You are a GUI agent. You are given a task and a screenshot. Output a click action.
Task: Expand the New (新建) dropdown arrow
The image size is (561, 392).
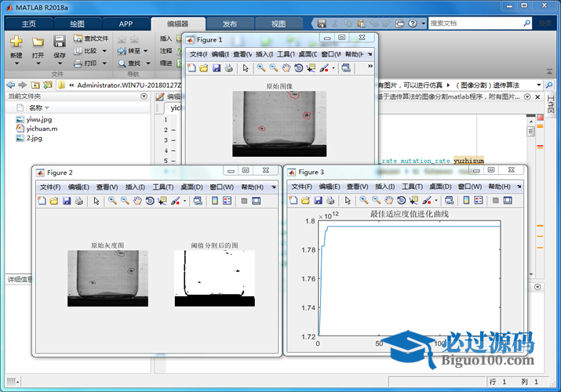(16, 64)
